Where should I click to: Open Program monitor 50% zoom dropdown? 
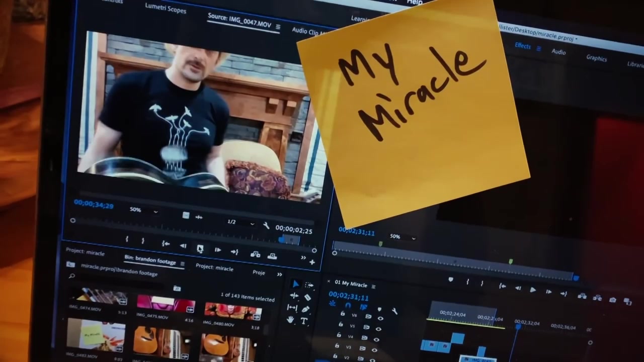[x=403, y=237]
